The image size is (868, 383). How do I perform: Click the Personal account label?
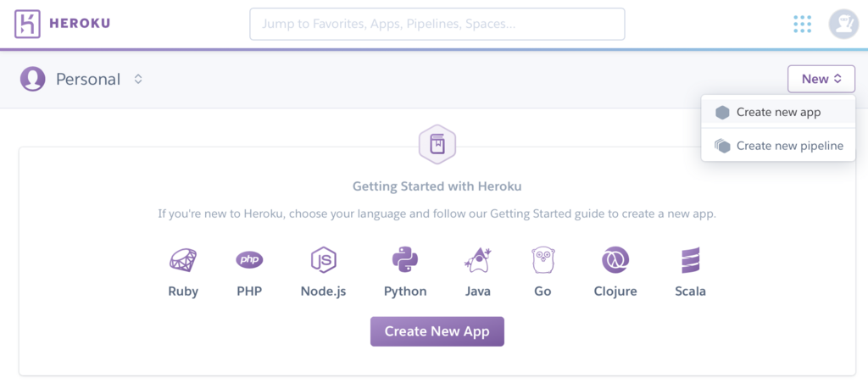(88, 79)
